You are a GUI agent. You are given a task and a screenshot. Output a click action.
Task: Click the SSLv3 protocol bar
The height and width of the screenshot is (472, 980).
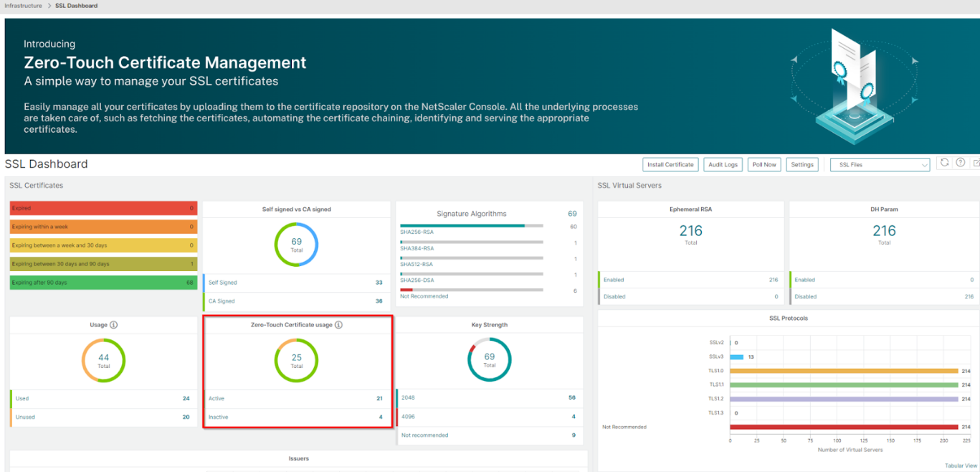point(737,357)
